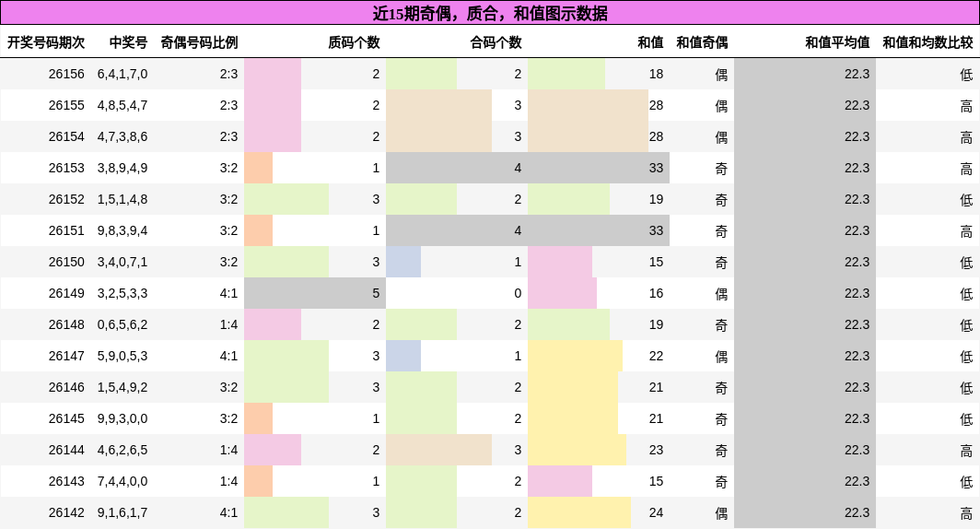The width and height of the screenshot is (980, 529).
Task: Click the prime count 5 in row 26149
Action: pos(376,293)
